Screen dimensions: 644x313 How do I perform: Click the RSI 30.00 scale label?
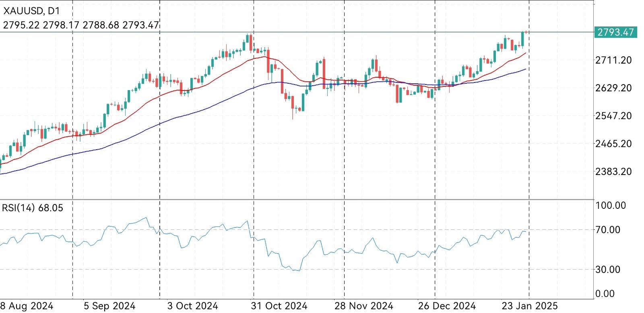(x=608, y=270)
